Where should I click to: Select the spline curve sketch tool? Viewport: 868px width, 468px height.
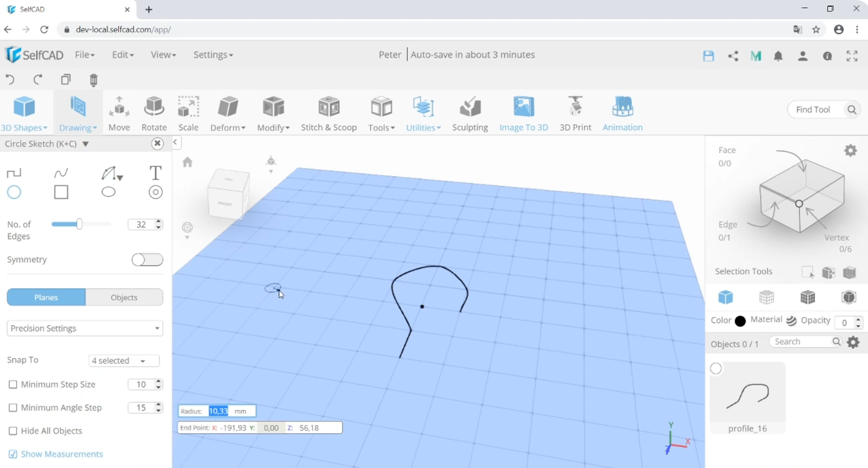(x=61, y=173)
